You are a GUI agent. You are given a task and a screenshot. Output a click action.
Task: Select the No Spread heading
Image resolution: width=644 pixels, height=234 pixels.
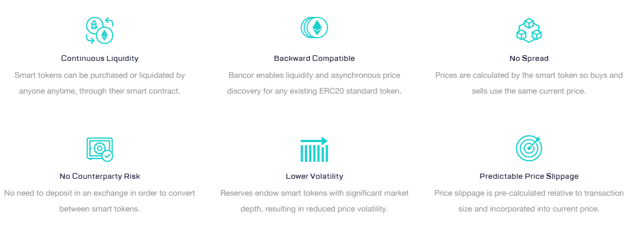(x=529, y=58)
